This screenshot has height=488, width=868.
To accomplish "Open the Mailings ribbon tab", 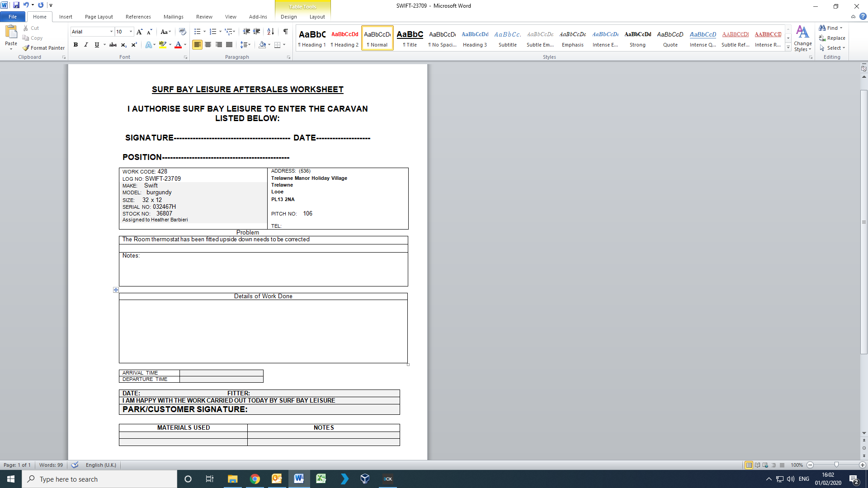I will point(173,17).
